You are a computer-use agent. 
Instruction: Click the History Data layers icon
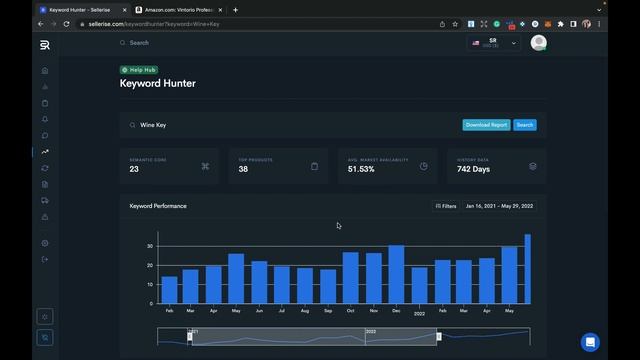[533, 166]
